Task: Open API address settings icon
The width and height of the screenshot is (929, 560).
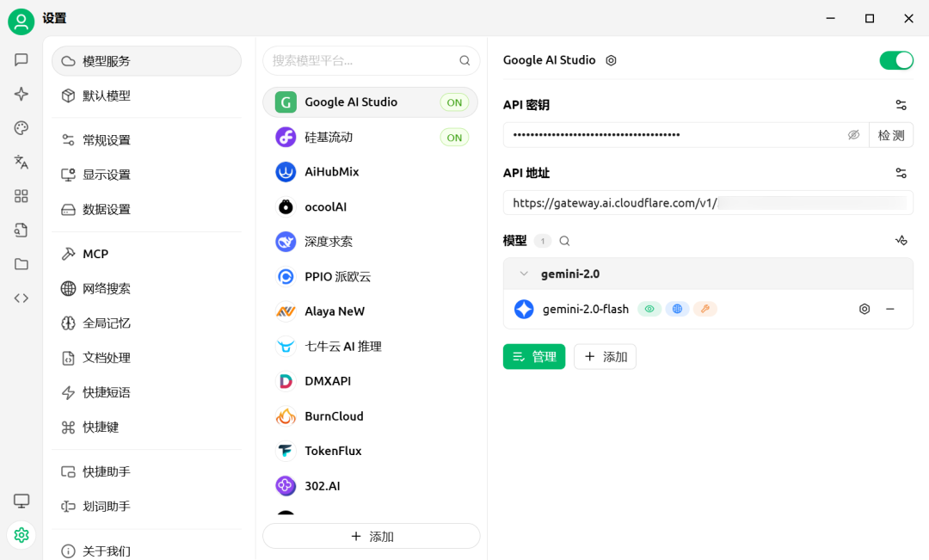Action: (901, 173)
